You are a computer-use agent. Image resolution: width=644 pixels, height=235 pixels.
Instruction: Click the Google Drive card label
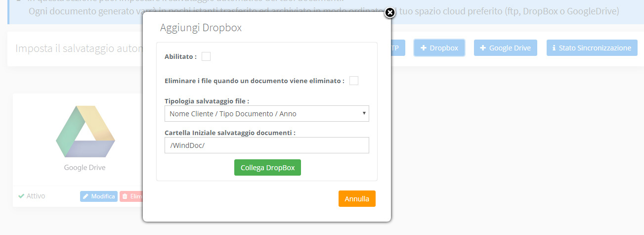point(85,167)
